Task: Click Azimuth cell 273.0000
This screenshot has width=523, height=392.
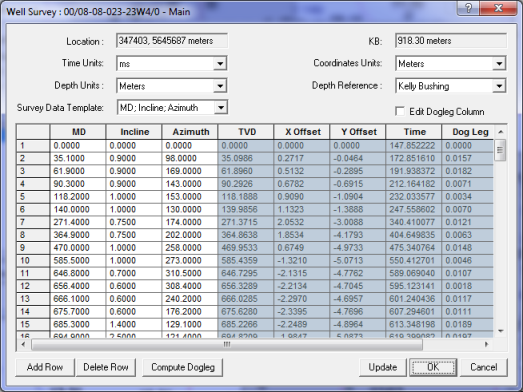Action: (190, 261)
